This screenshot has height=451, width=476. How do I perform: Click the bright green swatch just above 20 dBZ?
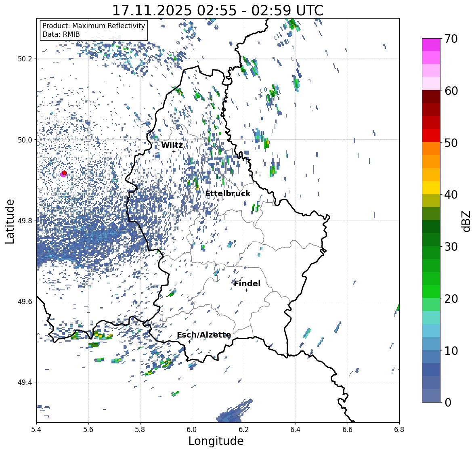pyautogui.click(x=431, y=292)
